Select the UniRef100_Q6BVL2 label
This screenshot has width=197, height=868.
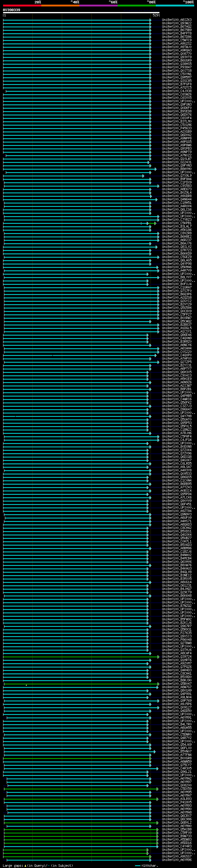click(177, 823)
